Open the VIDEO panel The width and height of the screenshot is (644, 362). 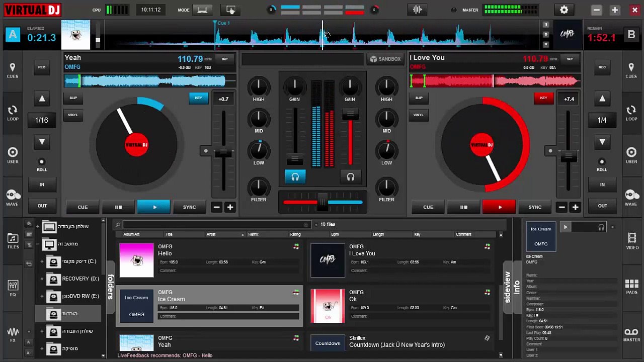point(632,241)
